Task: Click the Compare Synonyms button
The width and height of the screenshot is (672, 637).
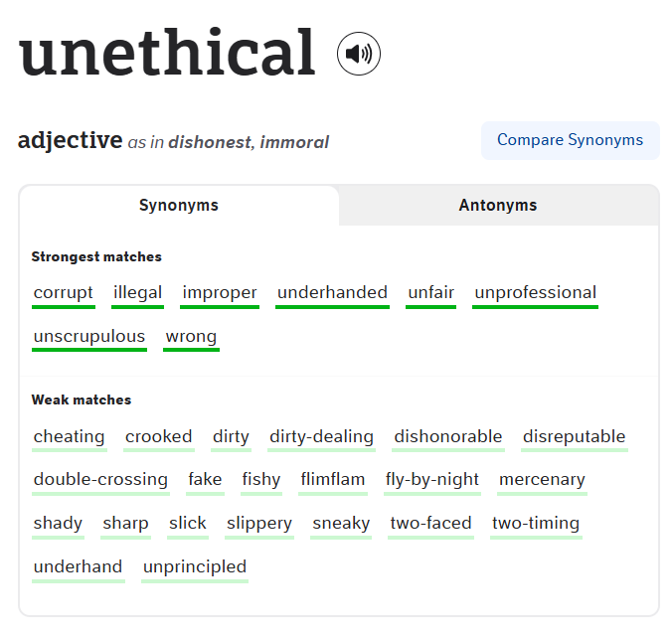Action: [570, 140]
